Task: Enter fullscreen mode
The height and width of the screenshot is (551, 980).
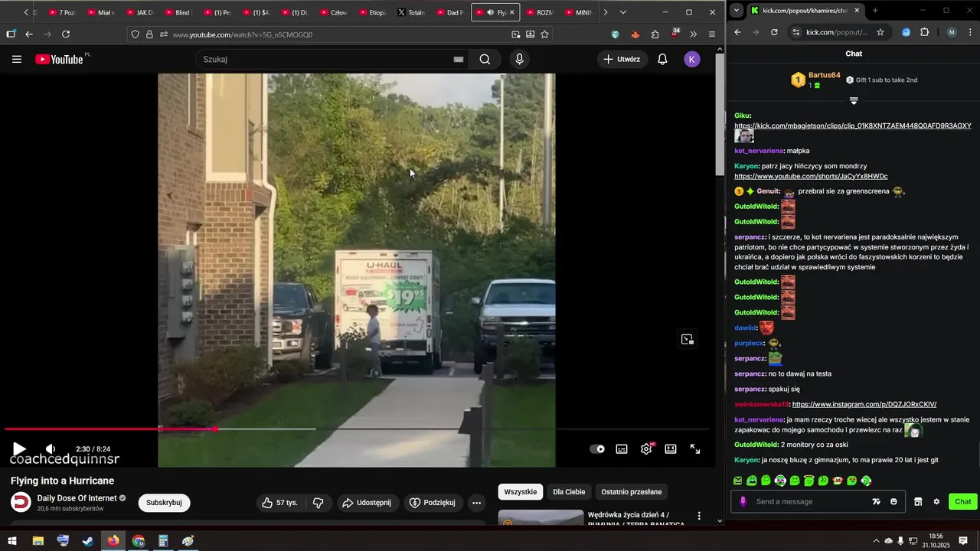Action: pyautogui.click(x=695, y=449)
